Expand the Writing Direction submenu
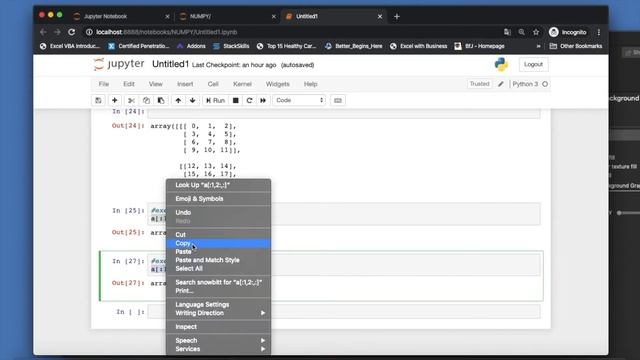Viewport: 640px width, 360px height. [218, 313]
